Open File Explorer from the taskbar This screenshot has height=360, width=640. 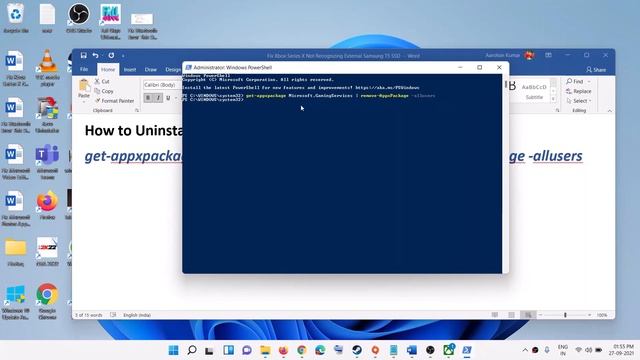(x=265, y=350)
